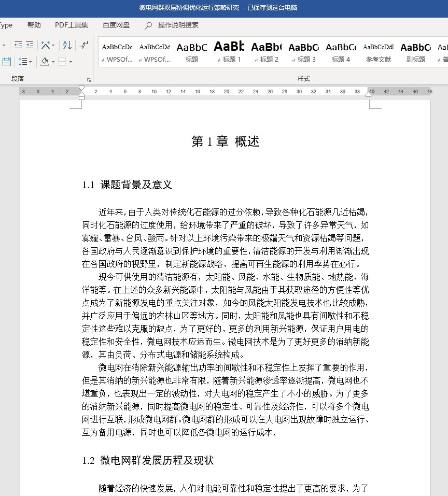Apply the 标题 style
448x496 pixels.
point(192,52)
